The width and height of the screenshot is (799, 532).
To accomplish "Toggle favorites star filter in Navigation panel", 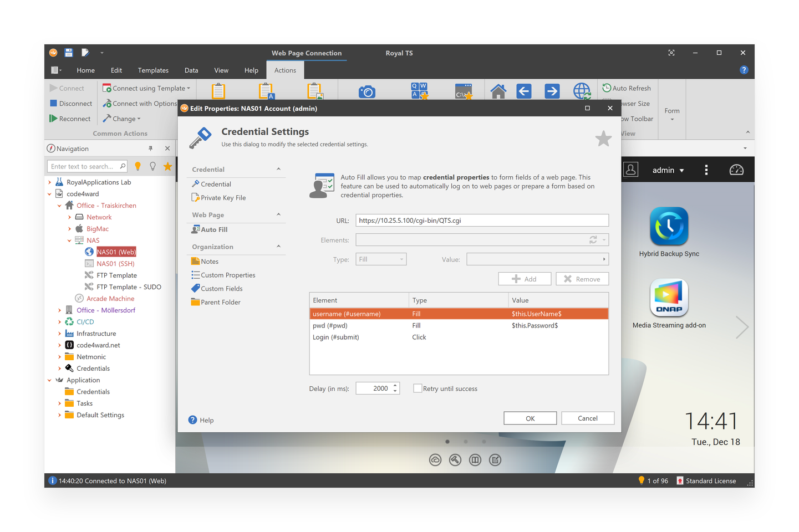I will click(167, 166).
